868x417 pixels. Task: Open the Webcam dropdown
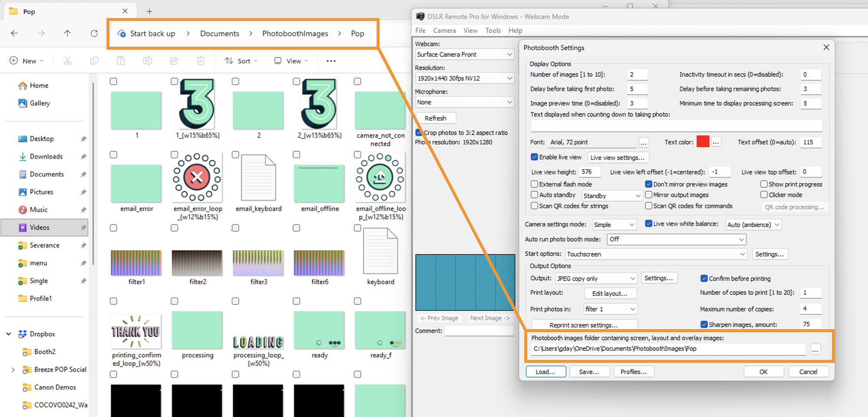pos(464,54)
